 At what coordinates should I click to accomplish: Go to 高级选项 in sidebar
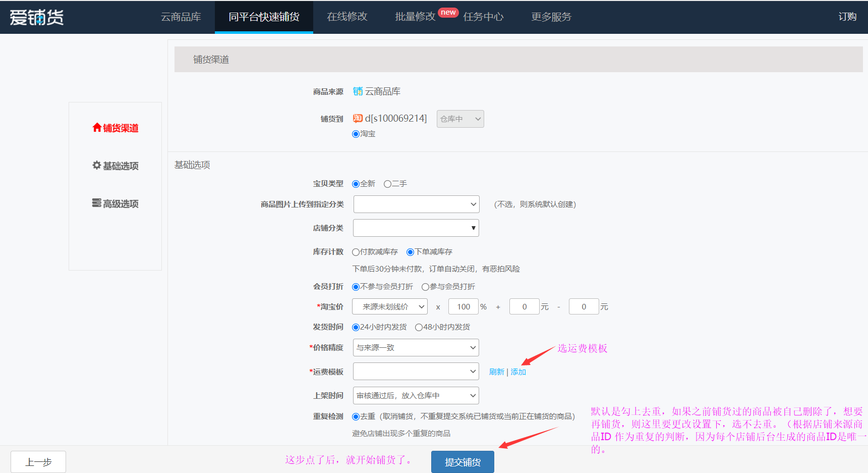tap(115, 203)
